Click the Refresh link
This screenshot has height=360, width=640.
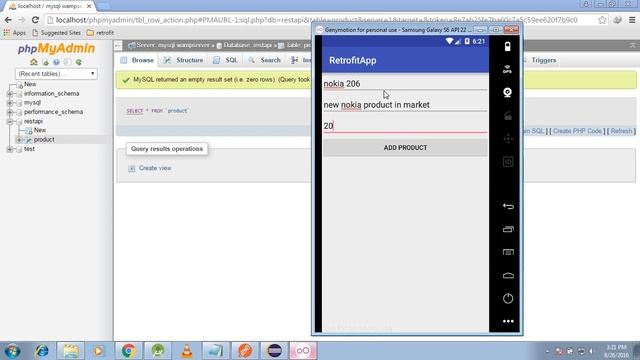pos(621,131)
